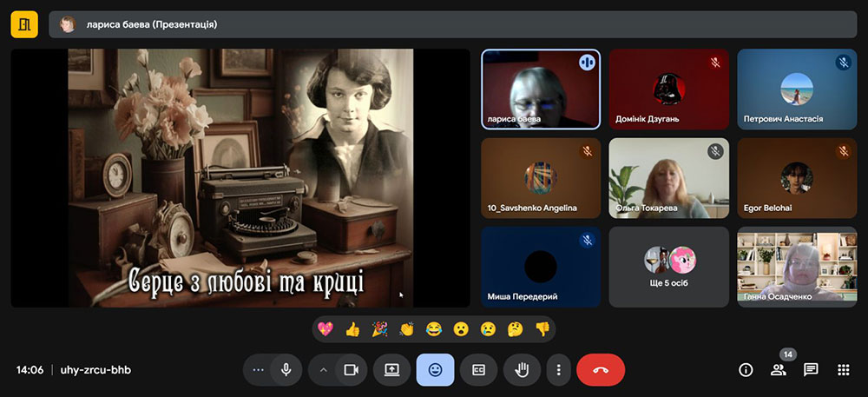Mute the microphone in the bottom toolbar
The width and height of the screenshot is (868, 397).
286,369
